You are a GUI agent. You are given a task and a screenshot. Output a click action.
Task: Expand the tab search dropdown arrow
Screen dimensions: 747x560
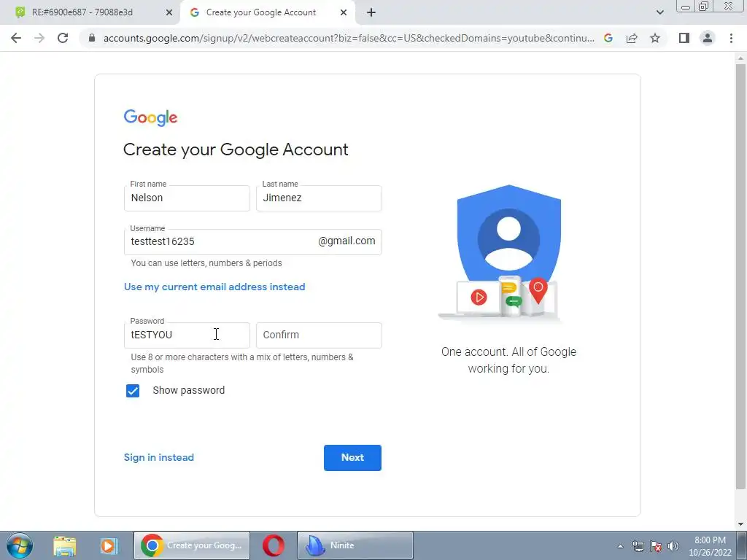[659, 12]
